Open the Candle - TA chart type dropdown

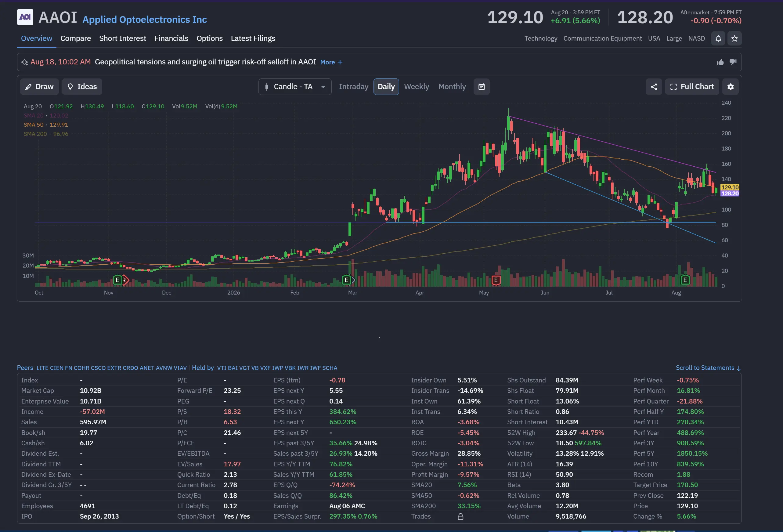(x=295, y=87)
